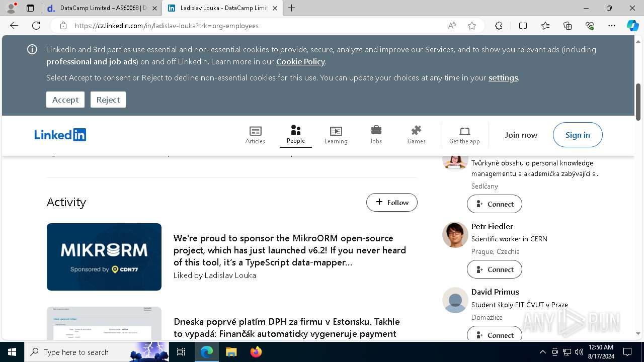Open the volume tray icon
Image resolution: width=644 pixels, height=362 pixels.
(579, 352)
